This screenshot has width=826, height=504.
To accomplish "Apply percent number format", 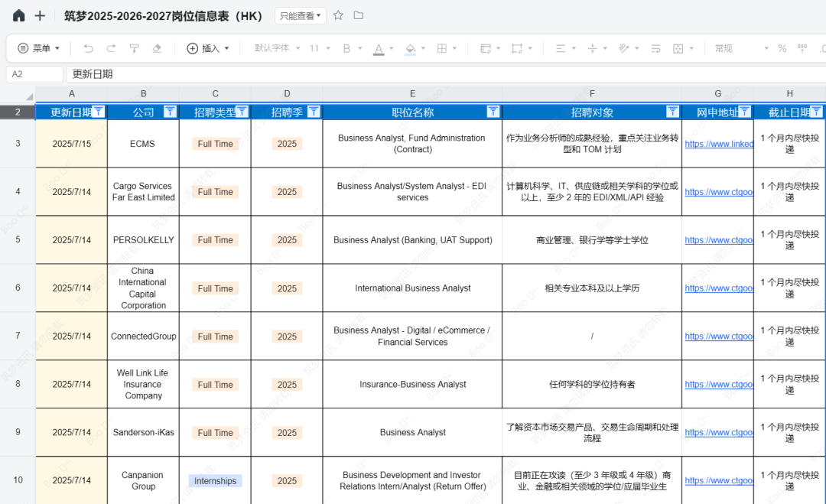I will pyautogui.click(x=782, y=48).
